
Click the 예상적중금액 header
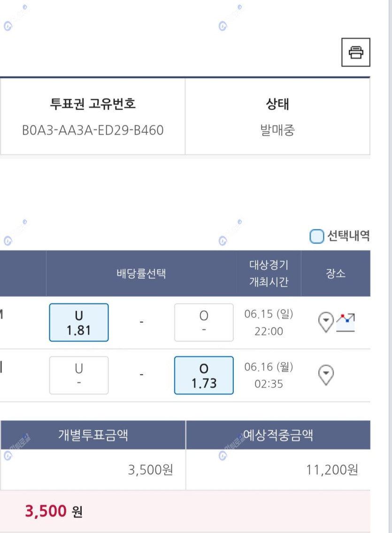pyautogui.click(x=278, y=435)
